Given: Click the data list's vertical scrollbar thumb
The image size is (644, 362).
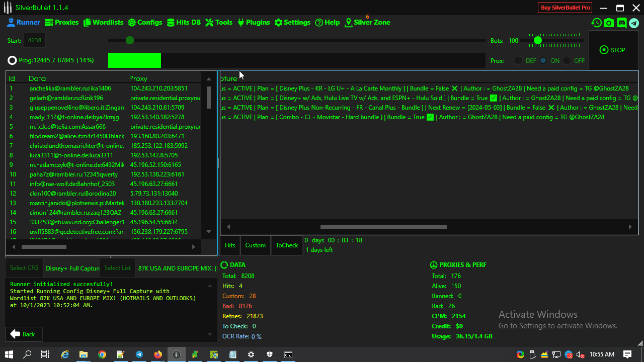Looking at the screenshot, I should coord(209,98).
